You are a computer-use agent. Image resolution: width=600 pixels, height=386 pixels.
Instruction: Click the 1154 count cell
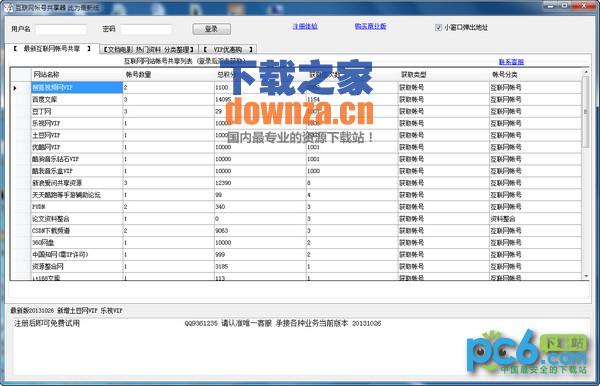(352, 99)
